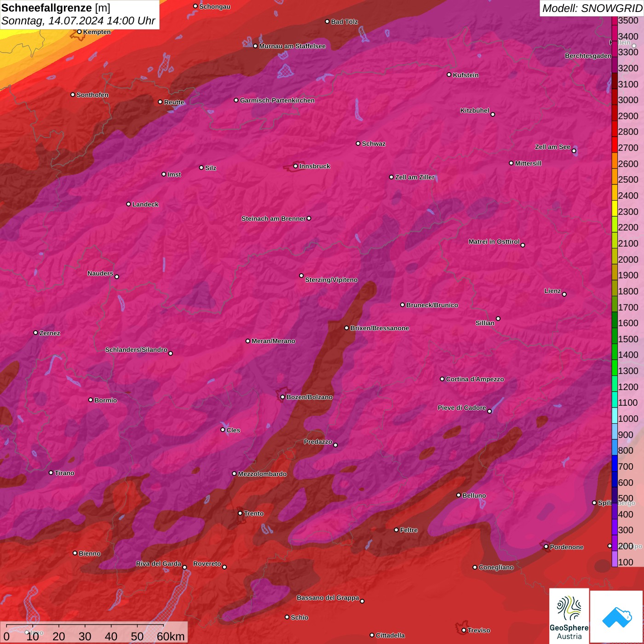Click the Bad Tölz location dot

(x=328, y=22)
